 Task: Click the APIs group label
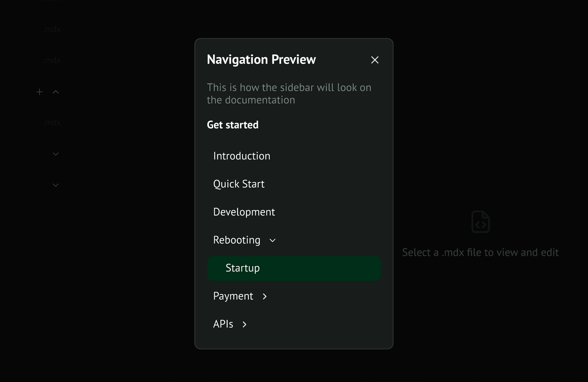pyautogui.click(x=223, y=324)
